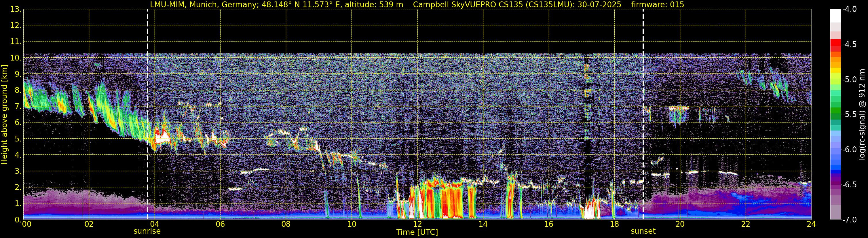Image resolution: width=868 pixels, height=238 pixels.
Task: Click the white dashed sunrise marker line
Action: click(148, 114)
